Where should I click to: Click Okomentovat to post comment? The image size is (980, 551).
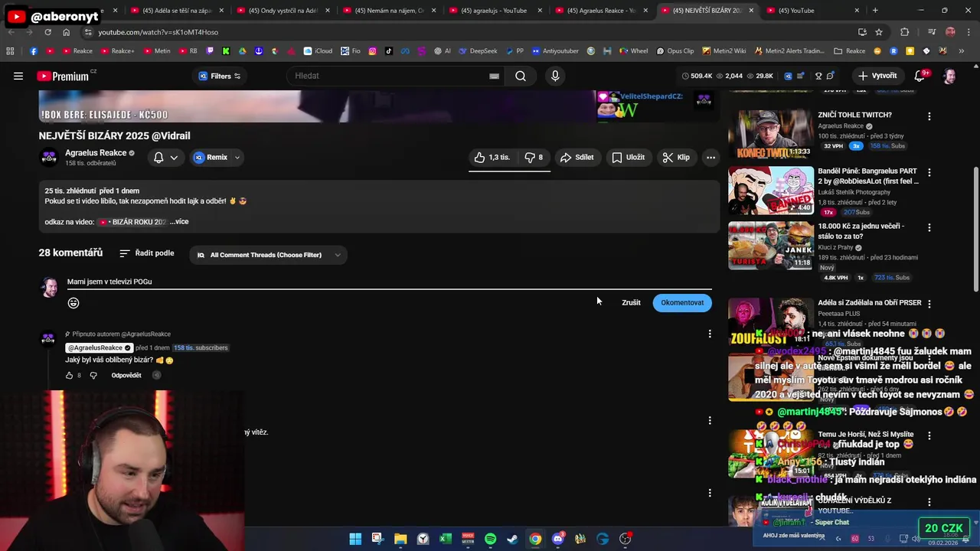[682, 303]
